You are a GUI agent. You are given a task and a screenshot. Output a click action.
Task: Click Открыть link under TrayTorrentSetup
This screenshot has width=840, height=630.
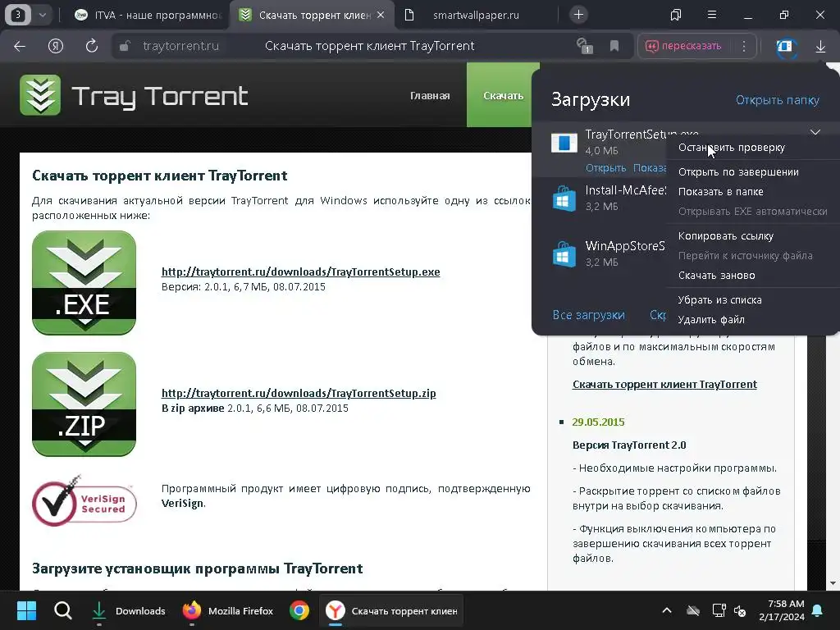click(x=605, y=168)
